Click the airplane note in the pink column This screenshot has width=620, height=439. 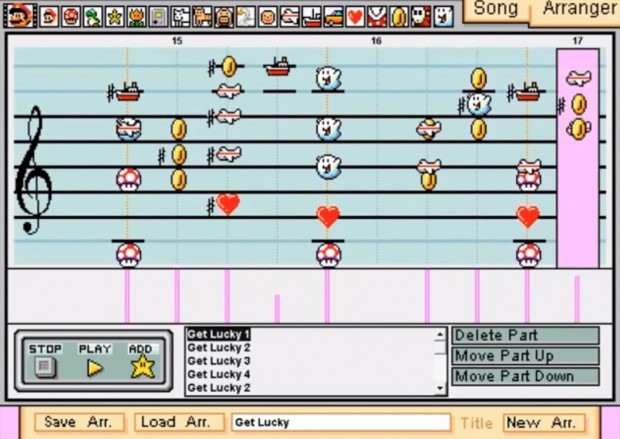point(579,78)
